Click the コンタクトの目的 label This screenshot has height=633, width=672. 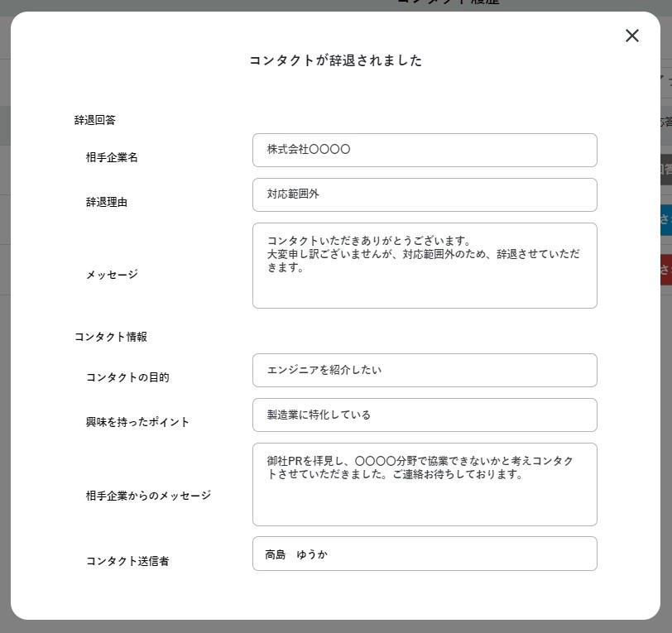pyautogui.click(x=127, y=377)
